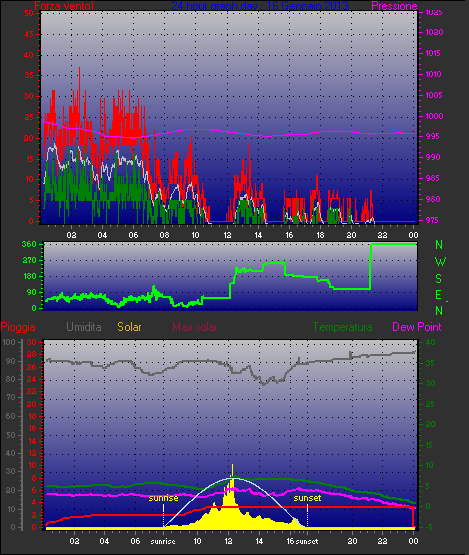
Task: Click the '-5' tick on the temperature axis
Action: tap(430, 527)
